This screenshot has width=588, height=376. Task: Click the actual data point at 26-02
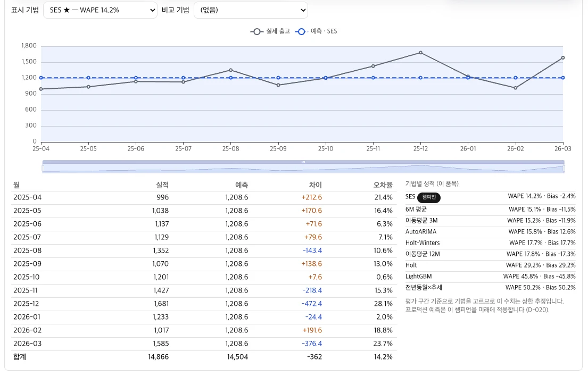pos(516,88)
